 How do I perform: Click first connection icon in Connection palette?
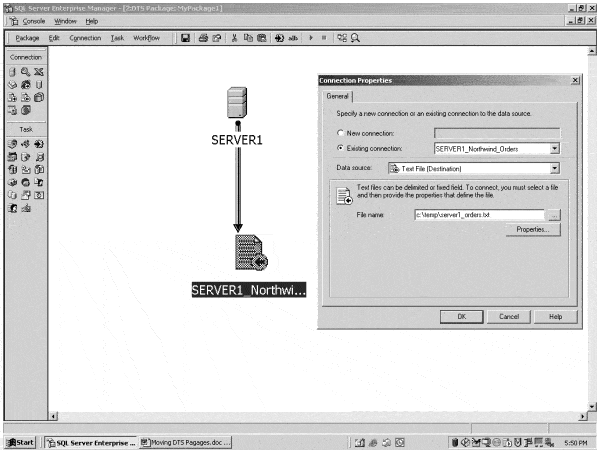12,72
